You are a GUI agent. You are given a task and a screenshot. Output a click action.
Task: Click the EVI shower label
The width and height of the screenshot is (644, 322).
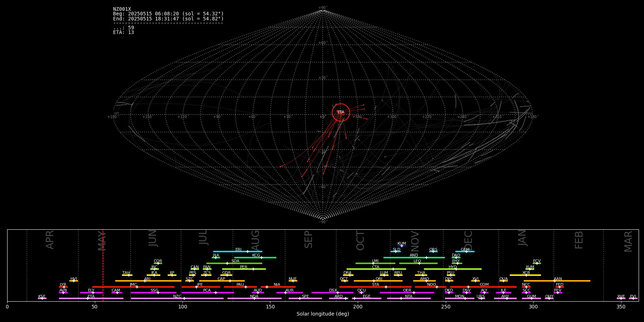633,297
